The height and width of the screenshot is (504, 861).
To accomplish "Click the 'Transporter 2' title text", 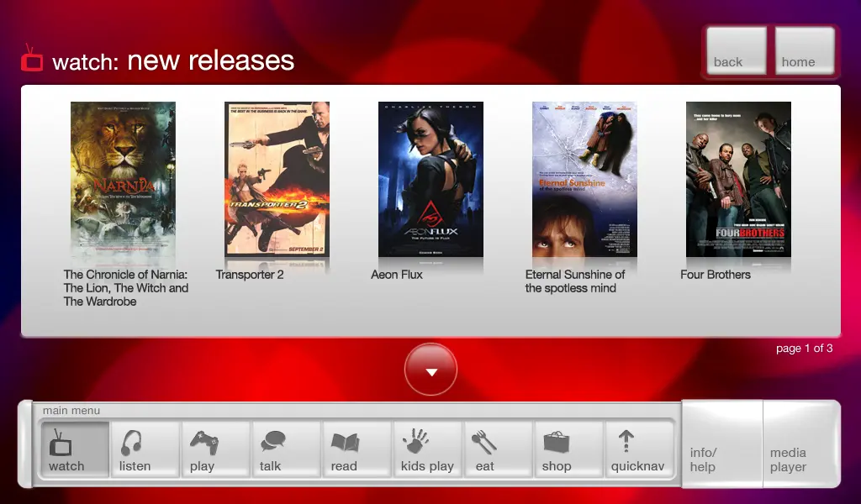I will [x=250, y=275].
